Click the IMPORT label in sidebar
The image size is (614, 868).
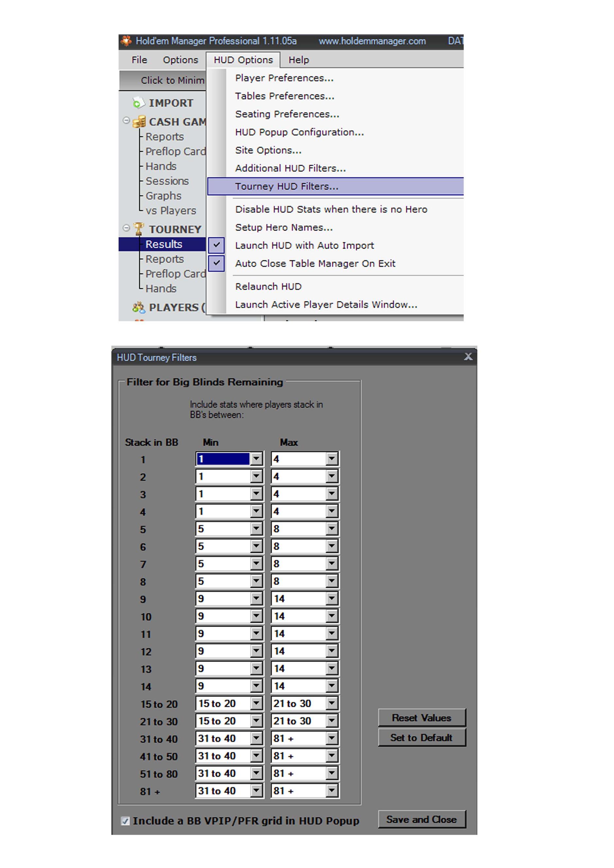(171, 103)
